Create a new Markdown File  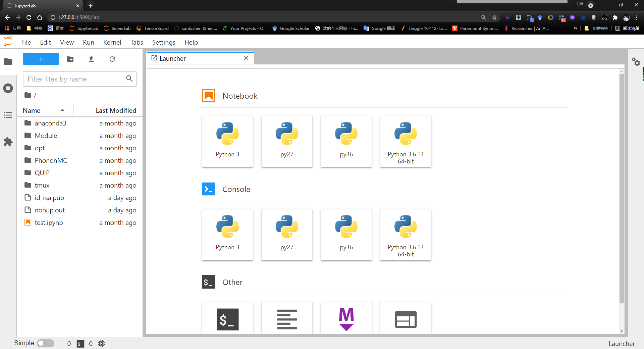point(346,318)
